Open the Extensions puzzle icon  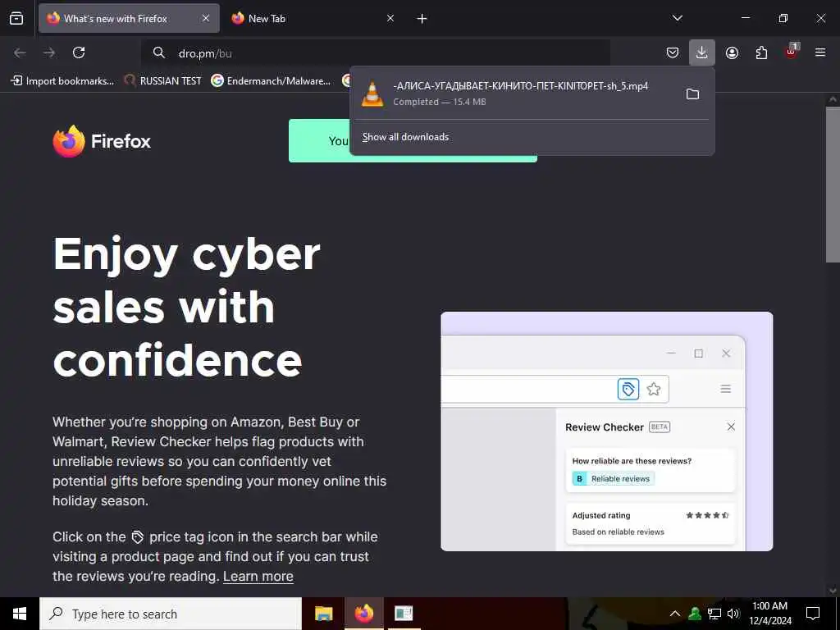click(x=761, y=52)
